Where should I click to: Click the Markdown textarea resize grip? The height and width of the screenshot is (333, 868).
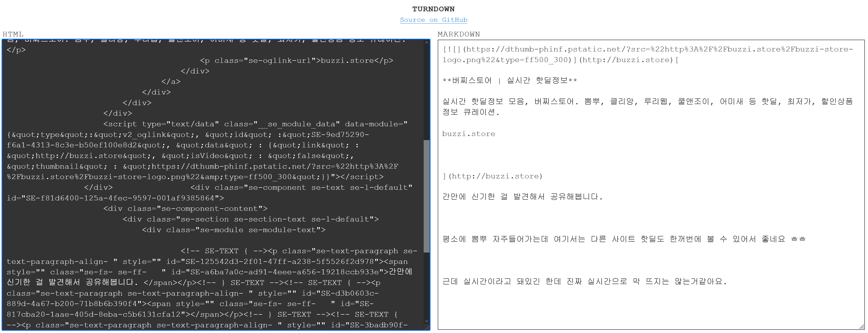861,327
